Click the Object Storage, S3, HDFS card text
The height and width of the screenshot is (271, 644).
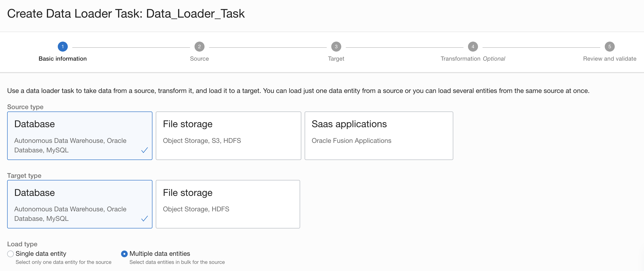pyautogui.click(x=202, y=140)
